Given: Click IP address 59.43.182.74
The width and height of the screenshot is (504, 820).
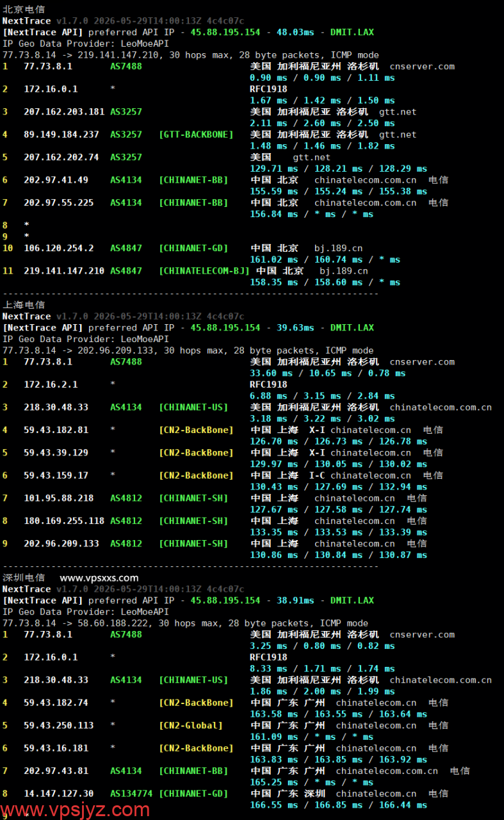Looking at the screenshot, I should [x=56, y=703].
